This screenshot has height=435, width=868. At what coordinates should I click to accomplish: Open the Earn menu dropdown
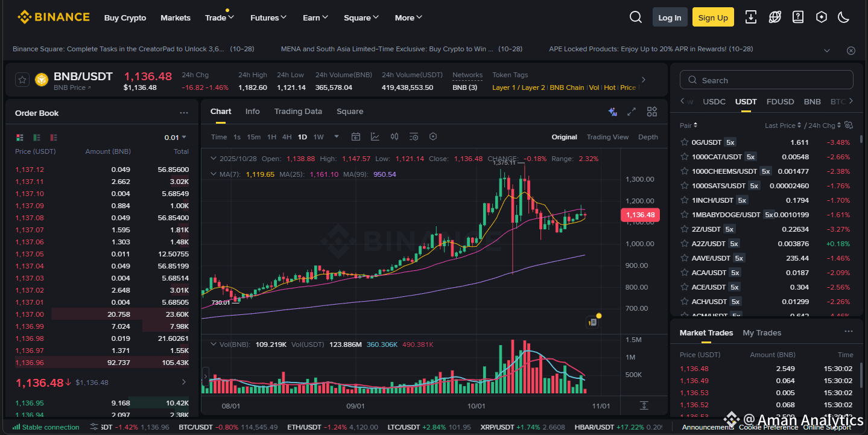click(315, 17)
